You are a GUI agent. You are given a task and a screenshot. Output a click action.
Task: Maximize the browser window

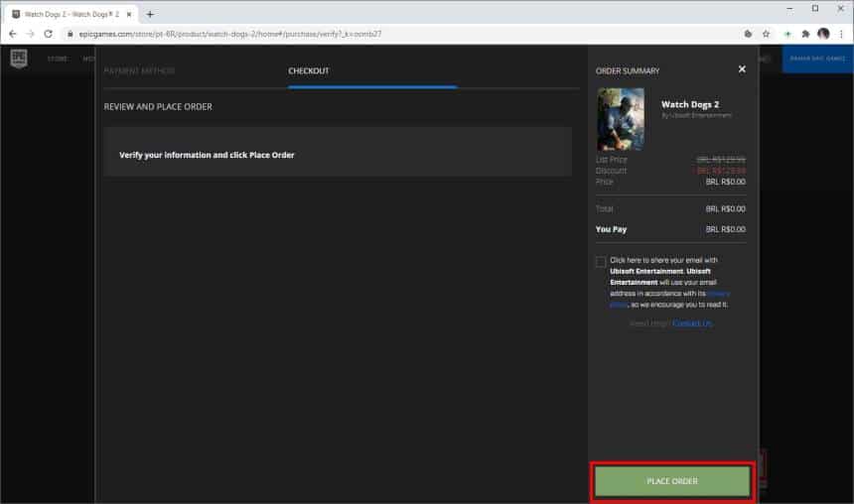[x=815, y=9]
